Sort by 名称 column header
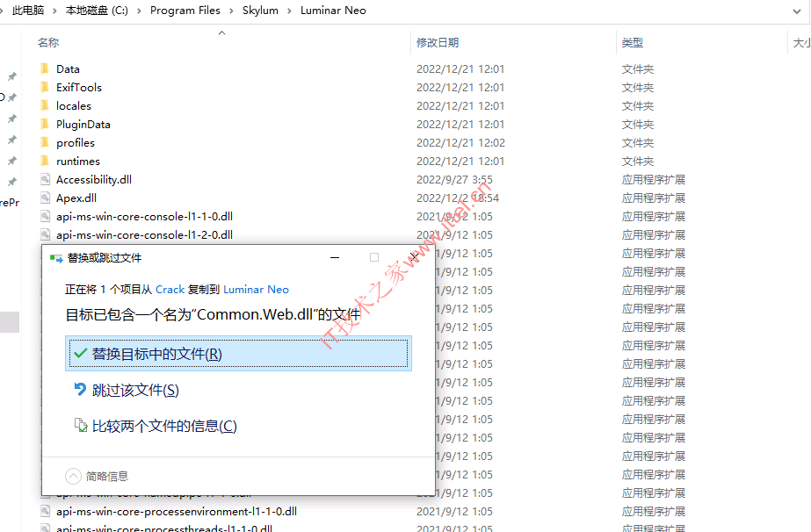The image size is (811, 532). point(48,42)
